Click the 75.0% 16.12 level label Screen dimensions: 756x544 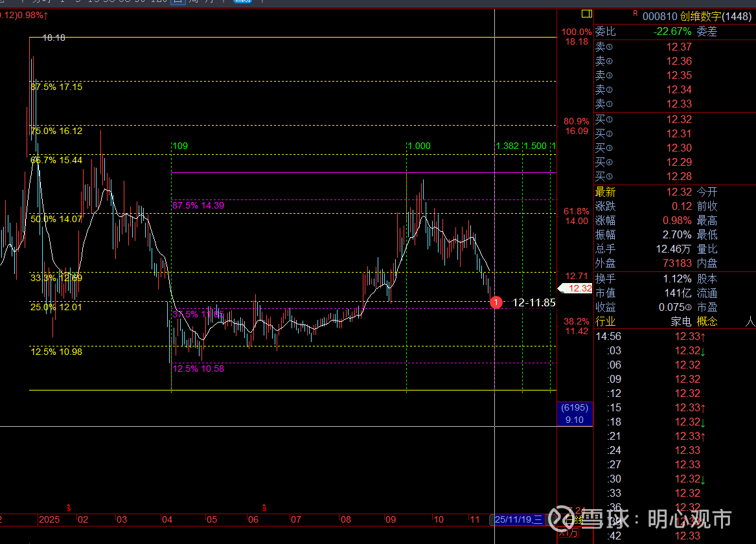[x=56, y=131]
